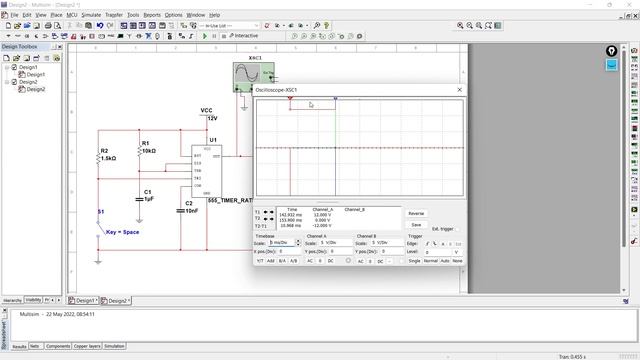Click the Stop simulation icon
Screen dimensions: 640x360
pos(223,36)
